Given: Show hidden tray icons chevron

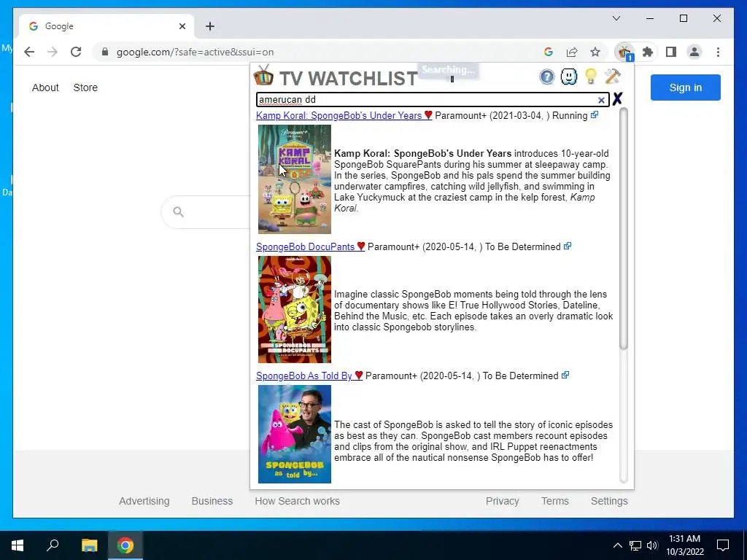Looking at the screenshot, I should (617, 545).
